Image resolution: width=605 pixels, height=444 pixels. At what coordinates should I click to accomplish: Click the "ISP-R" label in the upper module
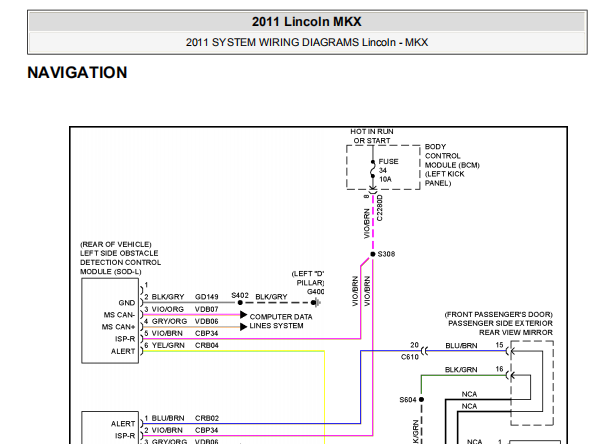point(125,339)
